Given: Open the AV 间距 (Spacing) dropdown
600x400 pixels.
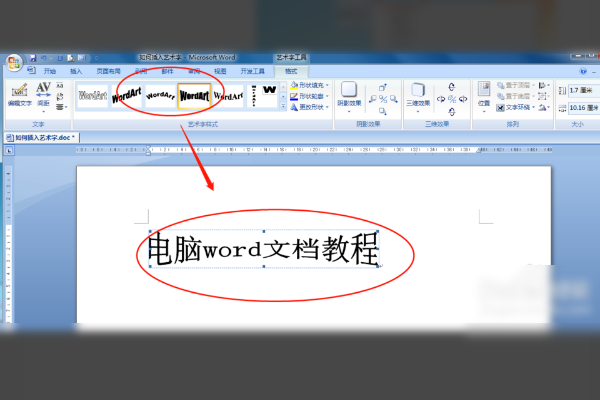Looking at the screenshot, I should pyautogui.click(x=43, y=98).
